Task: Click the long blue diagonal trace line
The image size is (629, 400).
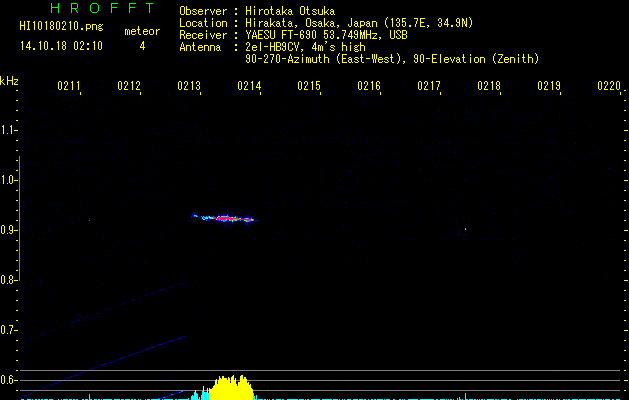Action: click(x=103, y=367)
